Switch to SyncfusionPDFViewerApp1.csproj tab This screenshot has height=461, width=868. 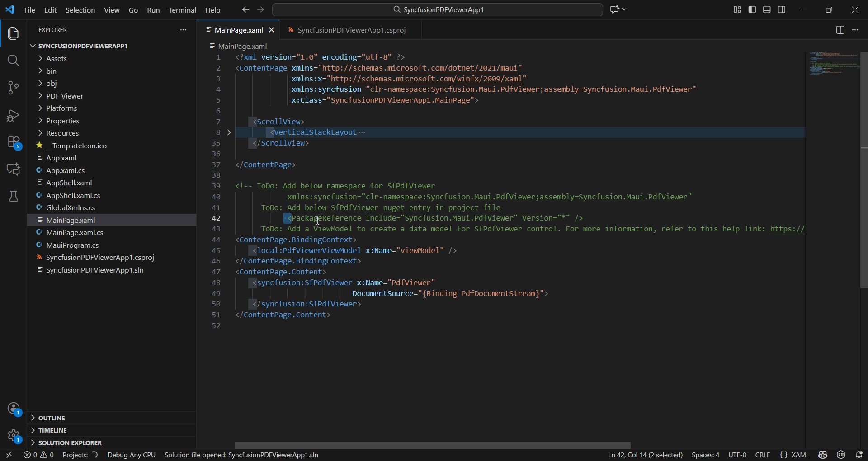(x=351, y=30)
